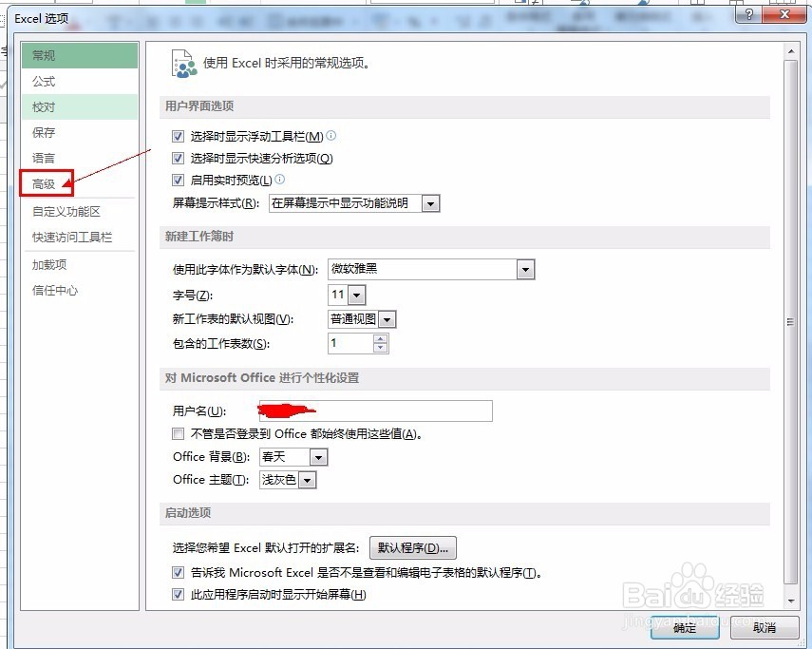Uncheck 此应用程序启动时显示开始屏幕

coord(178,594)
